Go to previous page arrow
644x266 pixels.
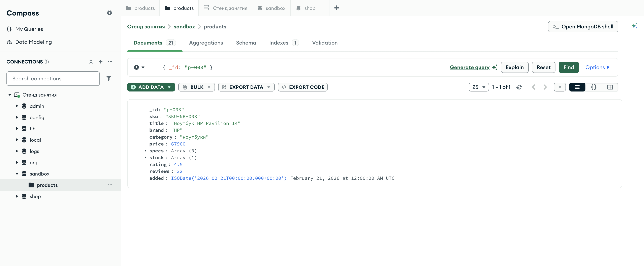[534, 87]
